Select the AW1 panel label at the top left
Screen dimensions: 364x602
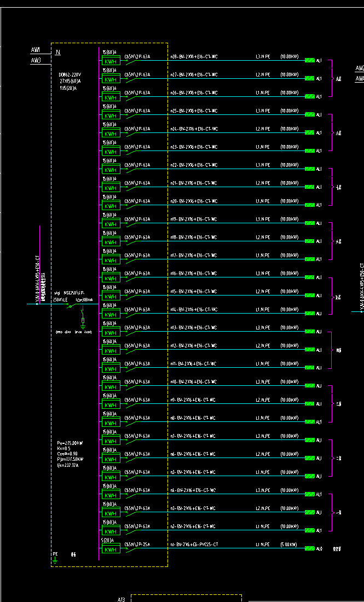[x=36, y=50]
